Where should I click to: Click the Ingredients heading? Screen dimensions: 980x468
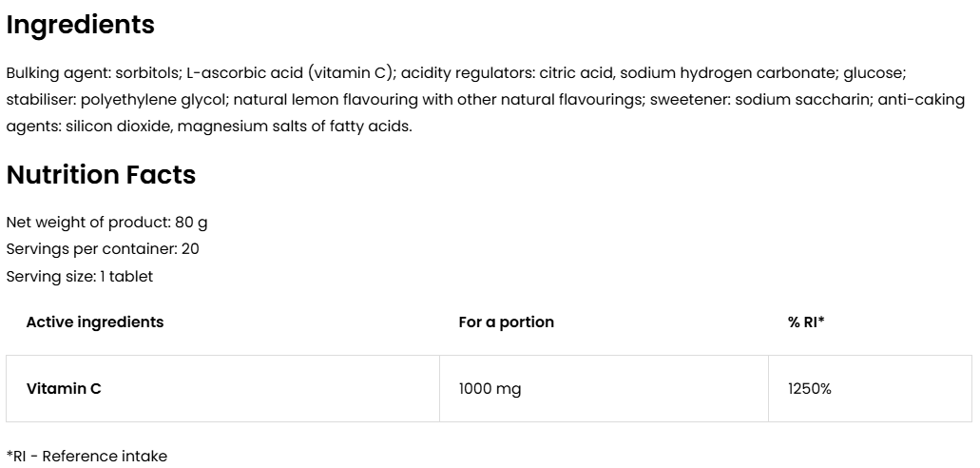point(81,26)
